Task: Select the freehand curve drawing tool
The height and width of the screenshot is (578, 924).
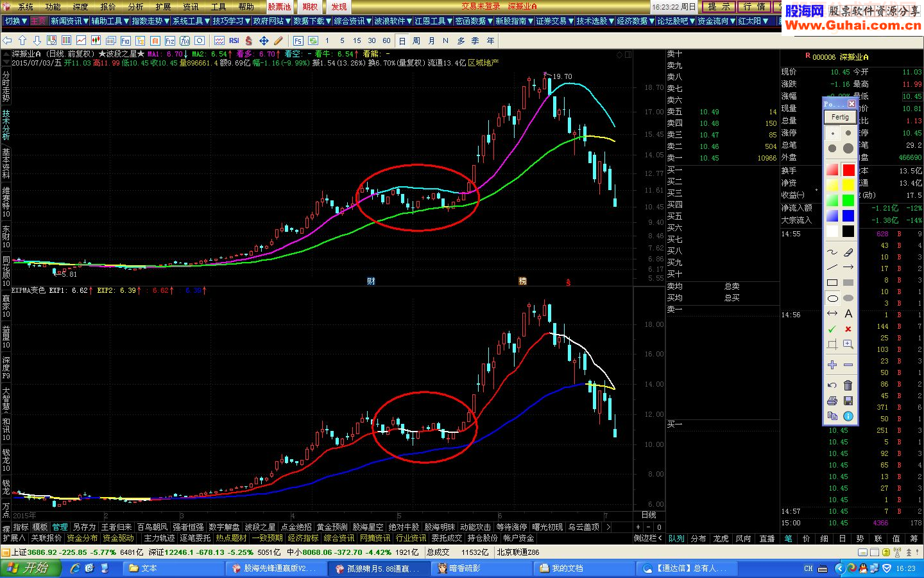Action: [x=832, y=252]
